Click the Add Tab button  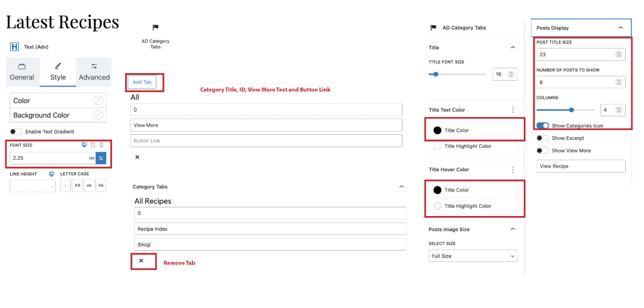[x=142, y=83]
